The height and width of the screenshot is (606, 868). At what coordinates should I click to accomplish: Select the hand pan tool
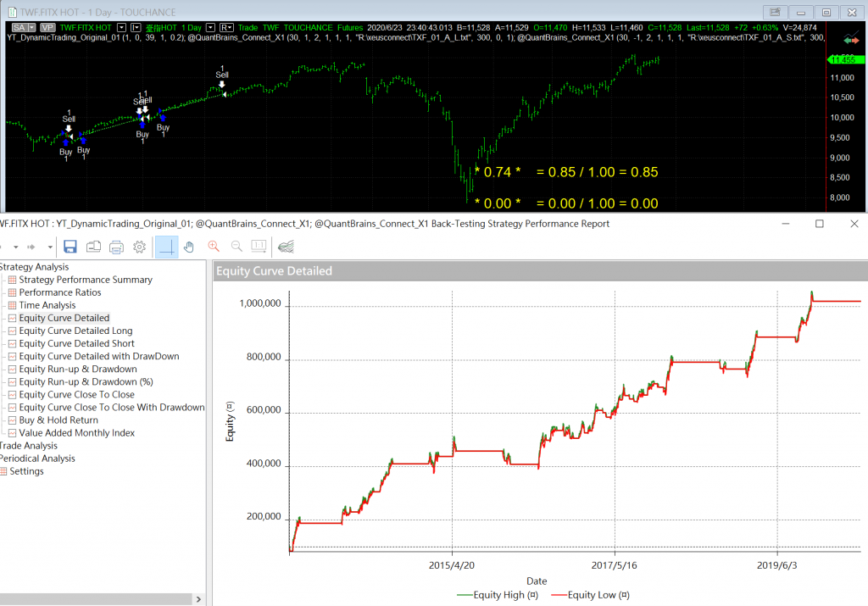190,247
